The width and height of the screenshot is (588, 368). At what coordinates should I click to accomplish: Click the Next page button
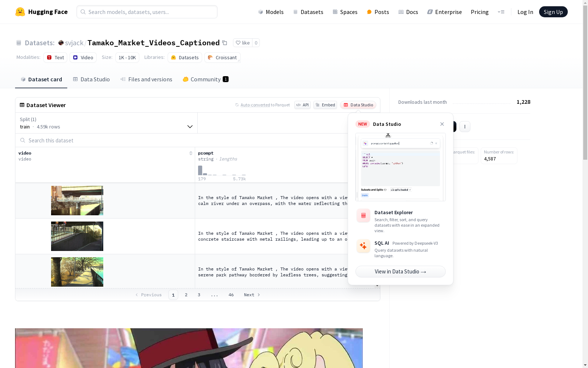[252, 295]
